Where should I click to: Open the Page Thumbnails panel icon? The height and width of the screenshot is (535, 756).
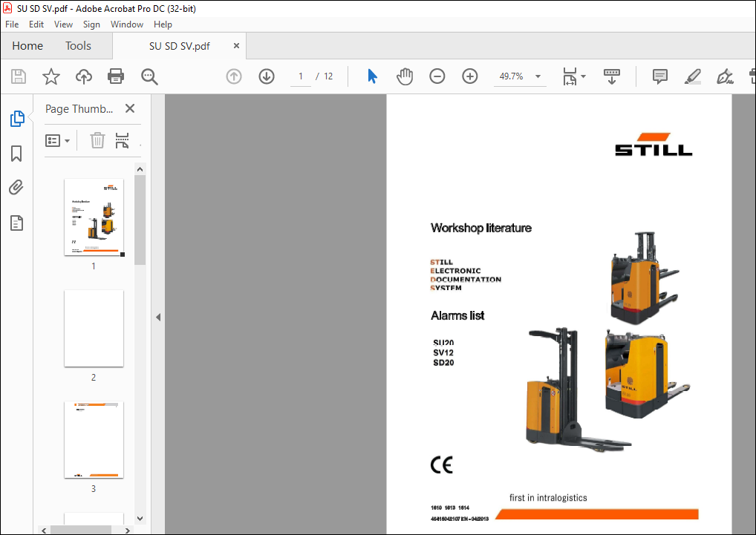click(x=17, y=119)
